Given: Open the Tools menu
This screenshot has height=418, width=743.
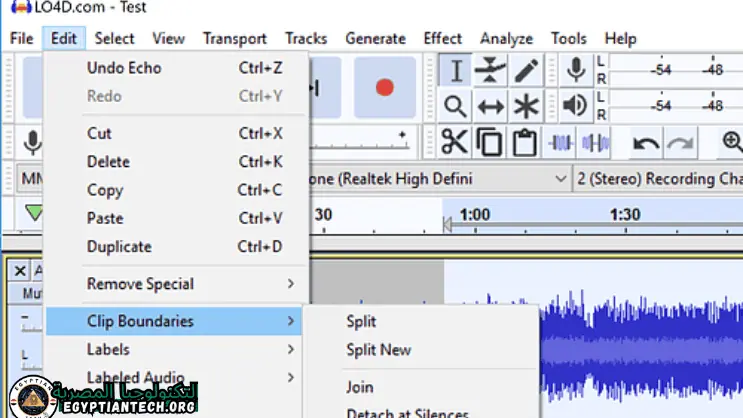Looking at the screenshot, I should 568,38.
